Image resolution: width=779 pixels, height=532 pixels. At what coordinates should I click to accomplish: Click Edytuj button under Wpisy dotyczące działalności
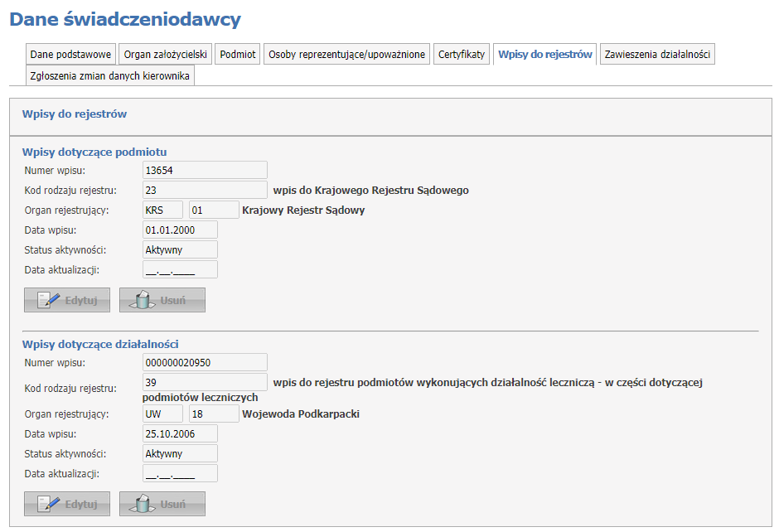[67, 504]
